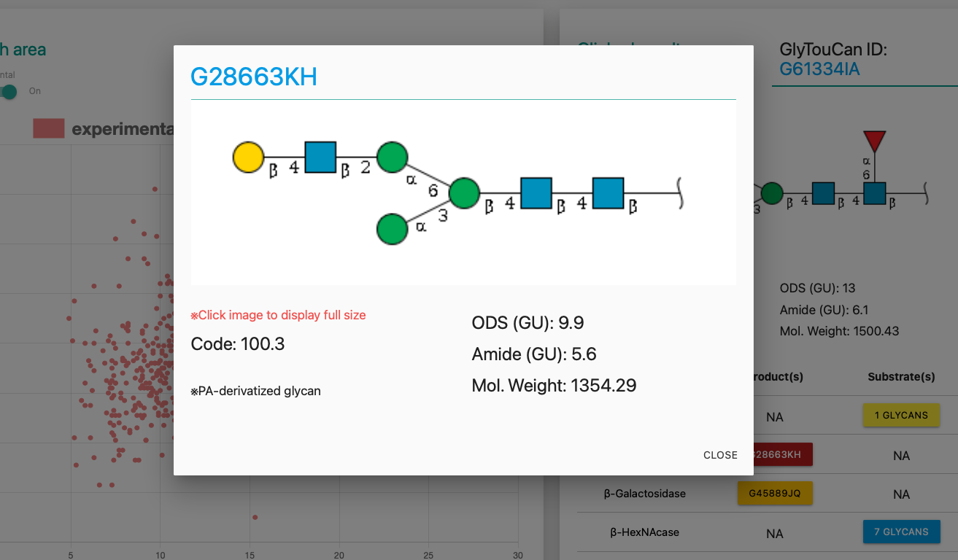This screenshot has width=958, height=560.
Task: Open the G61334IA GlyTouCan ID link
Action: click(819, 69)
